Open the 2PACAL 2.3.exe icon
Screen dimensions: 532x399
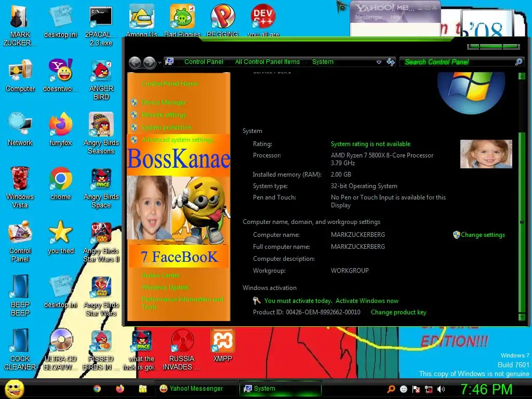click(x=101, y=26)
